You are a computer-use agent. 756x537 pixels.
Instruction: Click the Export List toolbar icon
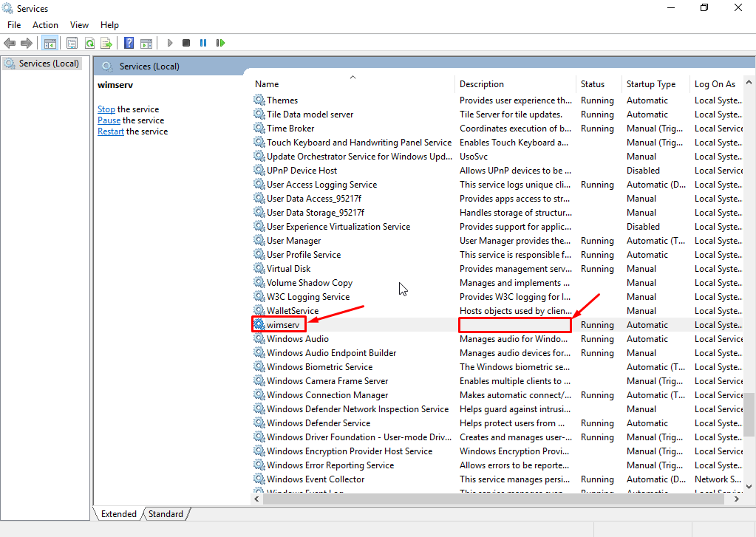(106, 43)
